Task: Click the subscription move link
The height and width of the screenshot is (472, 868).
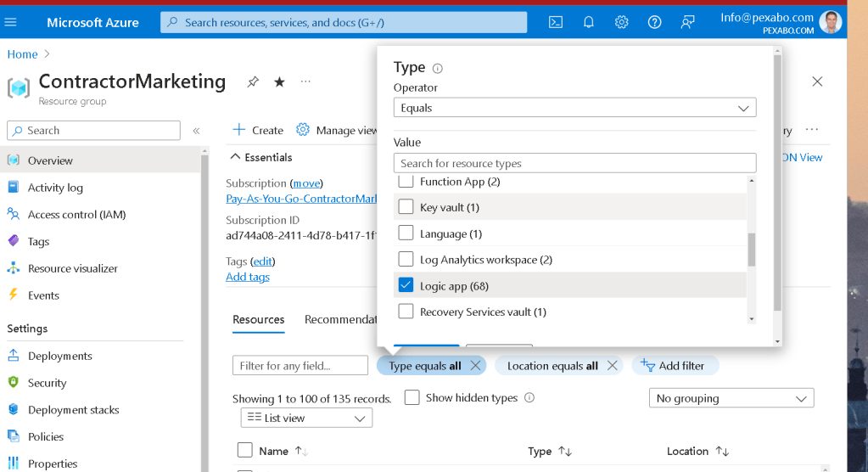Action: coord(306,183)
